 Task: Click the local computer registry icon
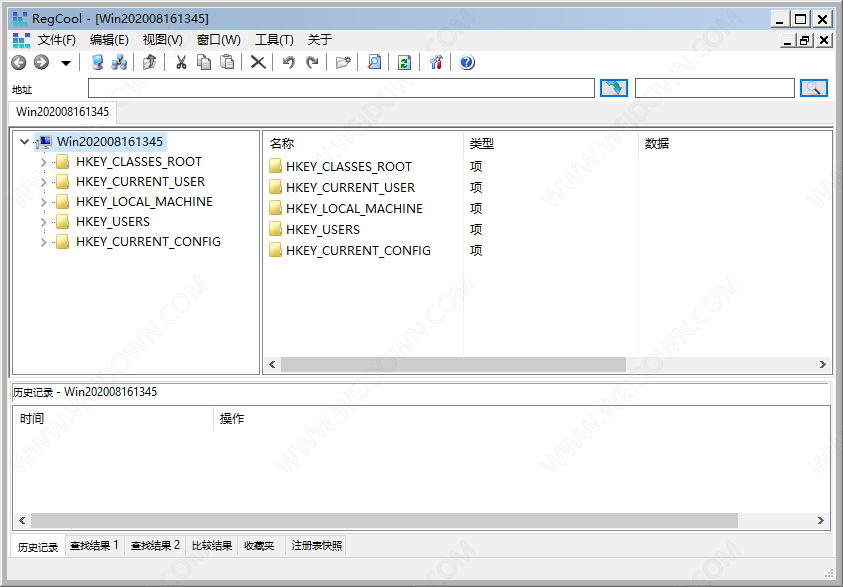pyautogui.click(x=97, y=63)
